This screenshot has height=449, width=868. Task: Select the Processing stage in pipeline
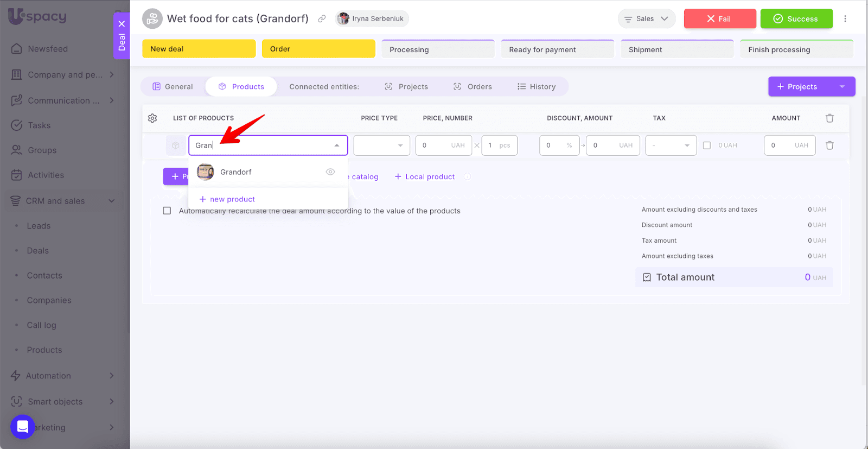point(438,49)
